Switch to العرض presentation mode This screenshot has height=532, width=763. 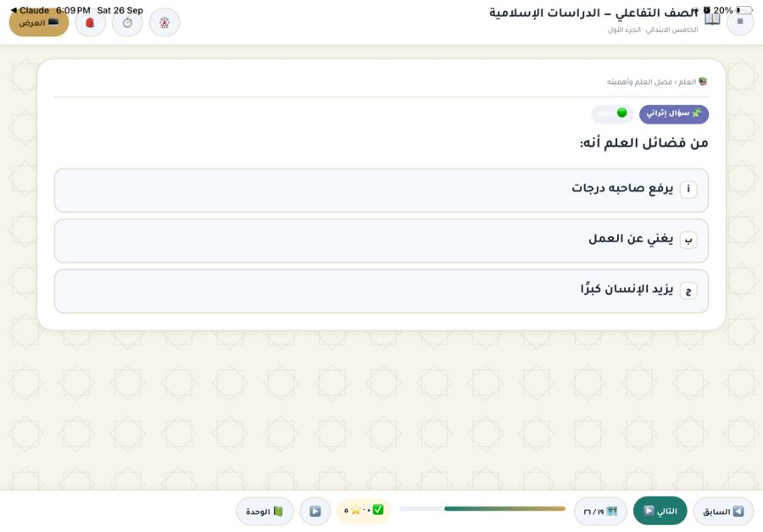(39, 23)
